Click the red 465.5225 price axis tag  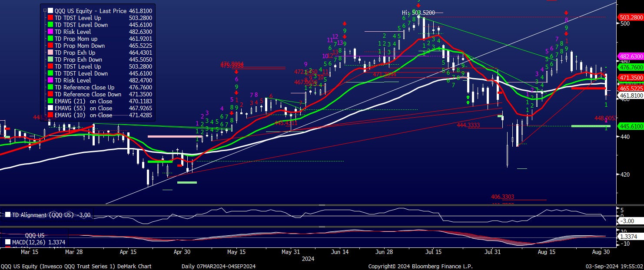pos(631,88)
